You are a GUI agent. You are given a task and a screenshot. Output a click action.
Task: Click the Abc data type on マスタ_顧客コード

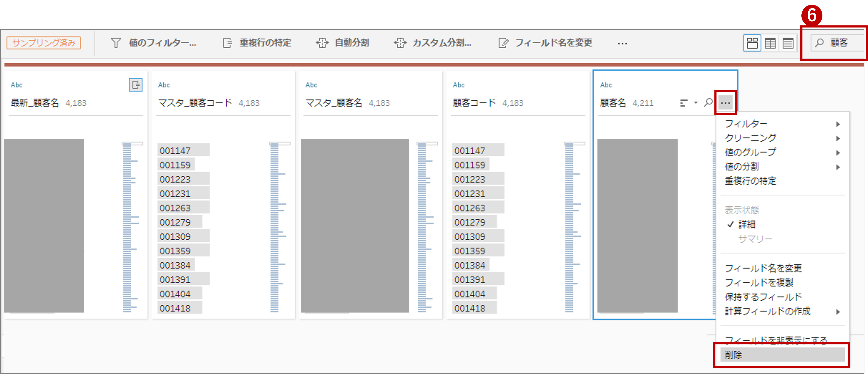164,85
